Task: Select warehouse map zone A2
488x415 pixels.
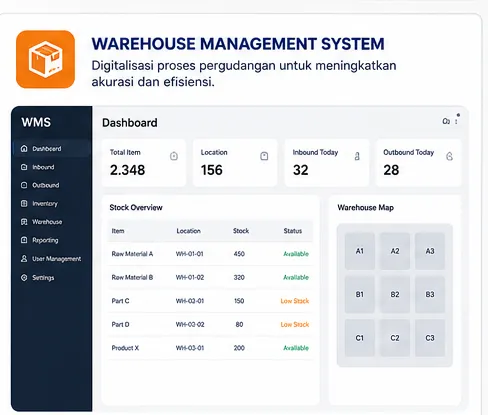Action: pyautogui.click(x=395, y=251)
